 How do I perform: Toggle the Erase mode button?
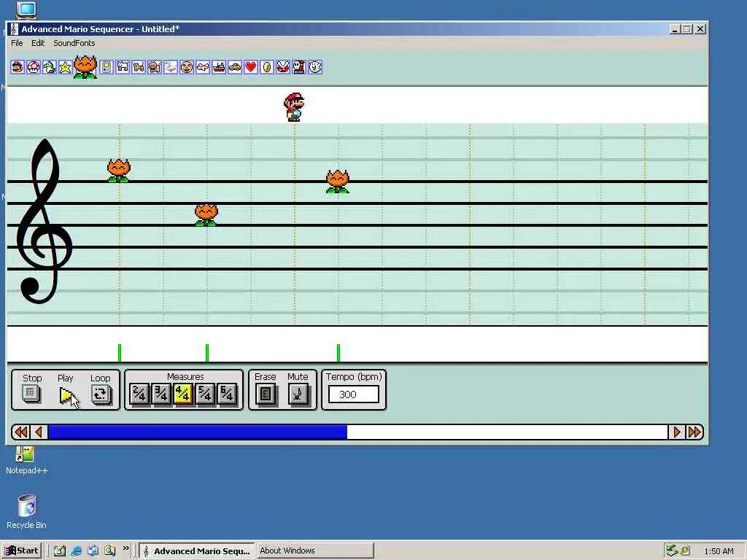(266, 394)
